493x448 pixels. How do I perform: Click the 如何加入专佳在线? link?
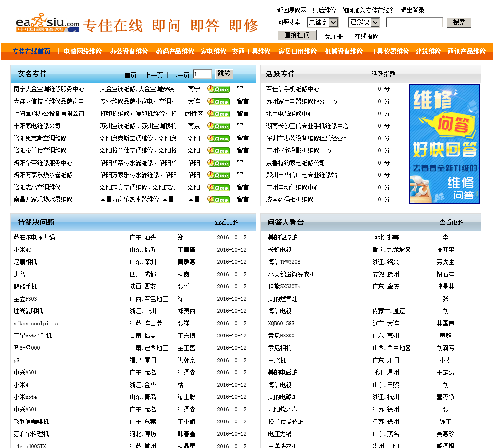tap(367, 10)
